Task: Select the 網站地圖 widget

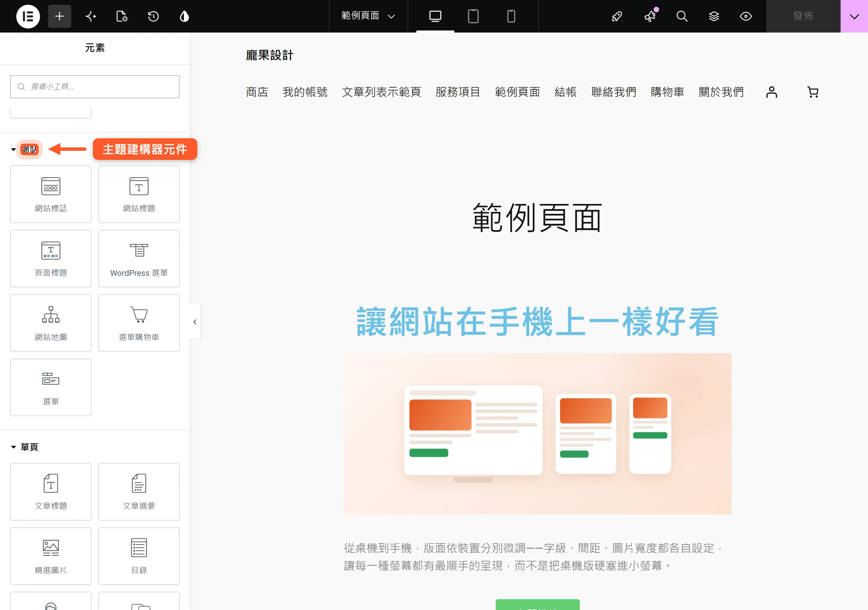Action: pyautogui.click(x=51, y=323)
